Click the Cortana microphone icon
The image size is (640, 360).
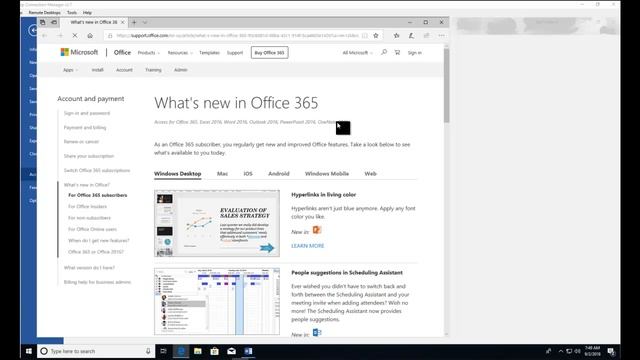148,351
